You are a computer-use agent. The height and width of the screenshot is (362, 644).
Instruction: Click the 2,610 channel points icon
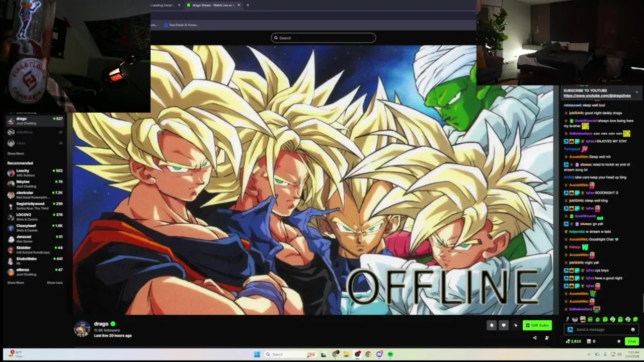[574, 341]
